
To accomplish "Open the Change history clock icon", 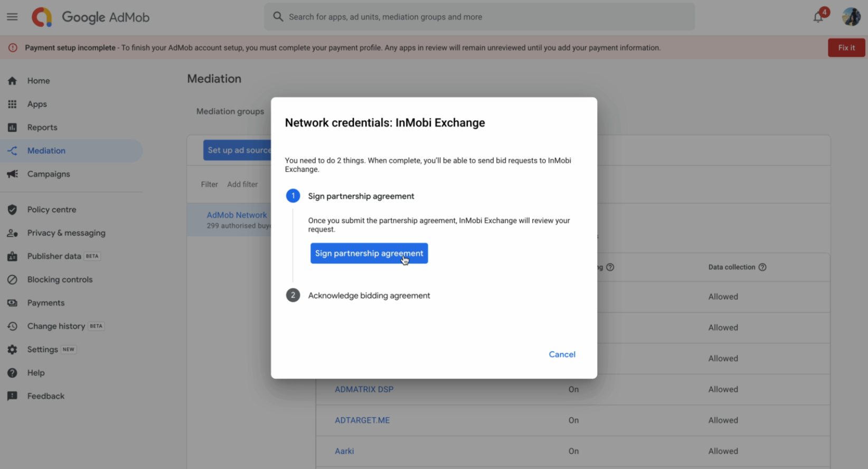I will click(13, 326).
